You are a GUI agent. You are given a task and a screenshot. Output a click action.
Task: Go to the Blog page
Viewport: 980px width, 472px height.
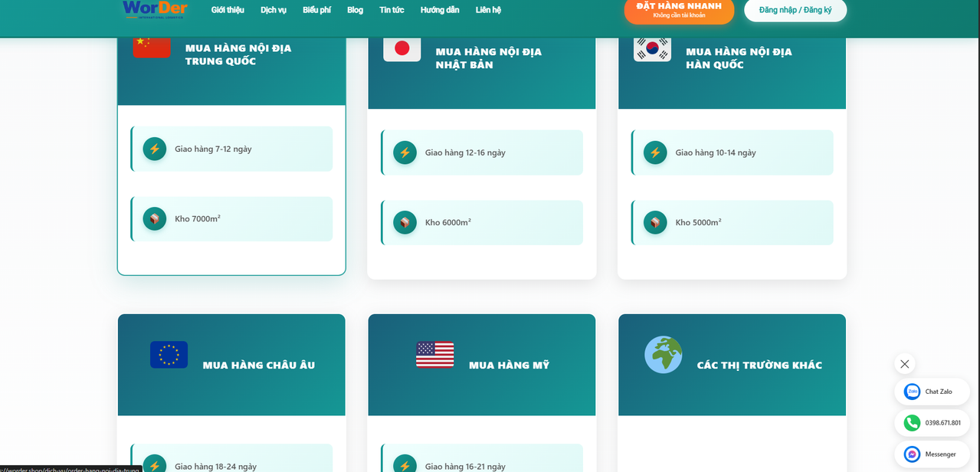355,10
